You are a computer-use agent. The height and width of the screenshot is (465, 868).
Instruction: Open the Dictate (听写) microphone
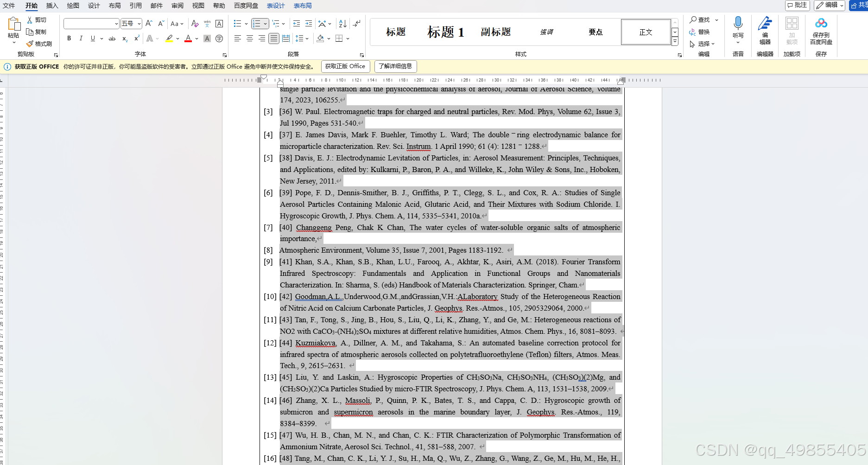[x=738, y=24]
